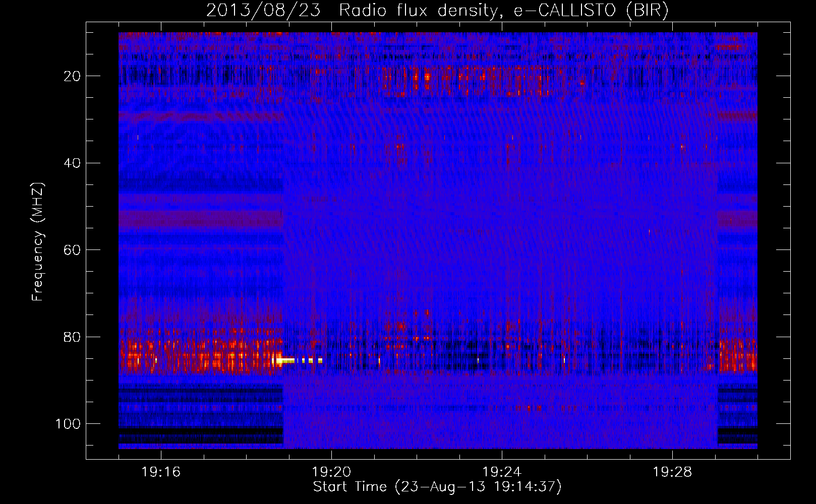Click the 'Frequency (MHZ)' y-axis label

pyautogui.click(x=38, y=241)
